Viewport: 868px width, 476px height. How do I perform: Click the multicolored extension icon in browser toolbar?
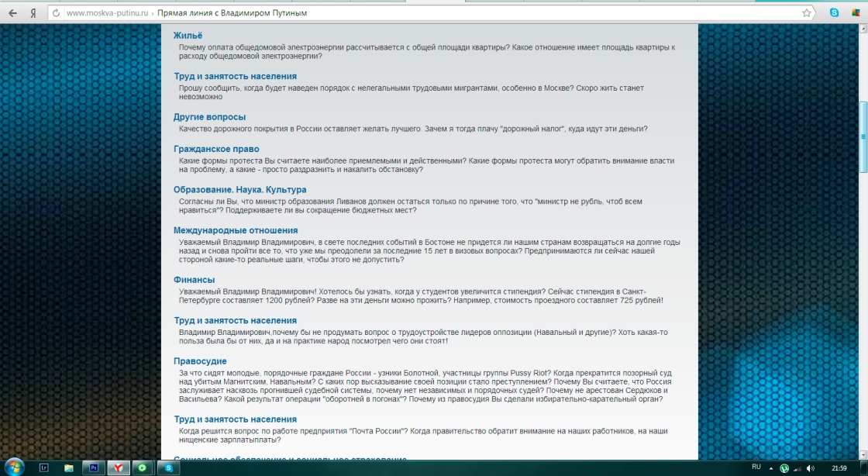(856, 12)
